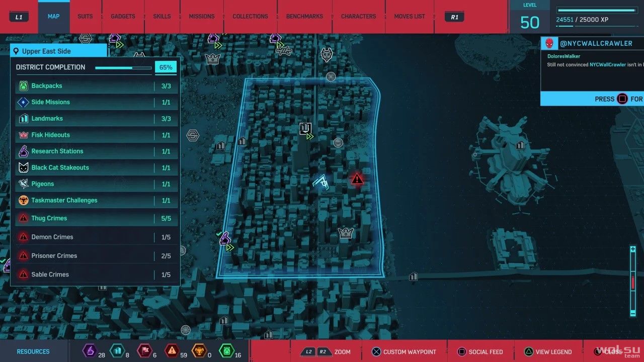Click the Taskmaster Challenges label

click(64, 200)
